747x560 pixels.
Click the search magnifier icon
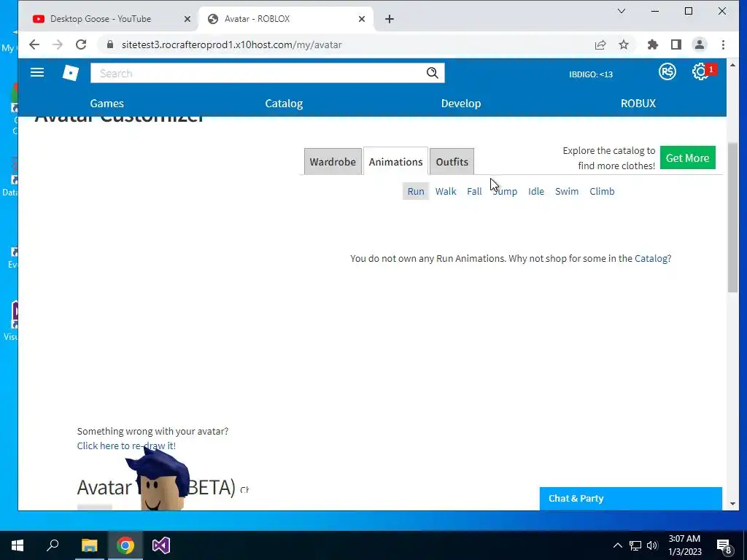coord(432,73)
